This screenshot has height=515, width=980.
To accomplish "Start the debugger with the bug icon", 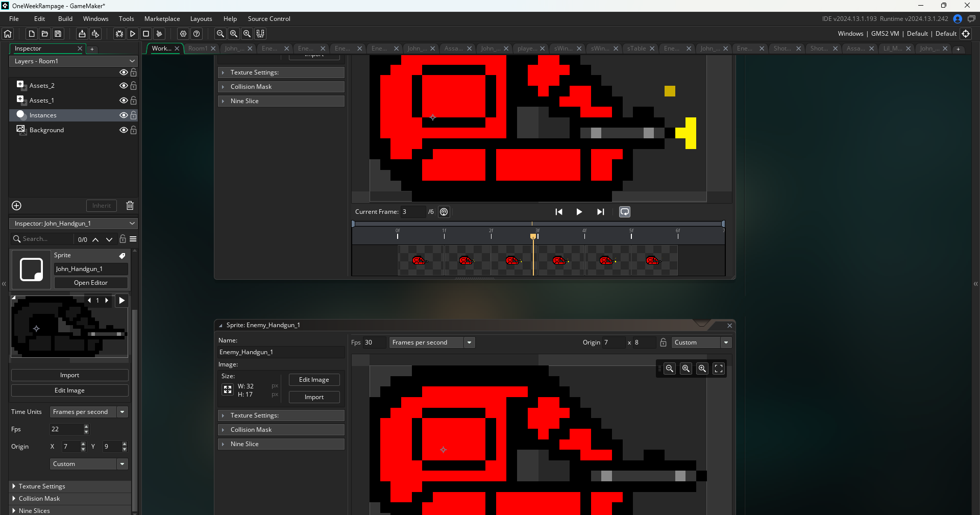I will pyautogui.click(x=119, y=34).
